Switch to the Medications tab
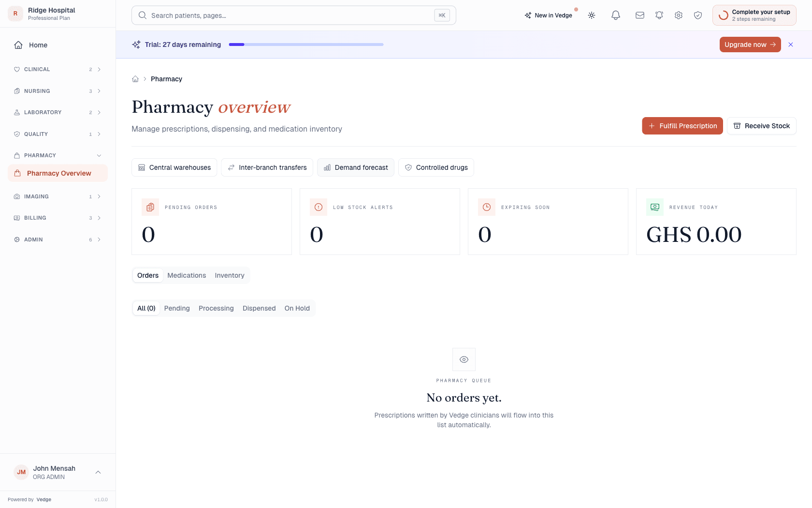Image resolution: width=812 pixels, height=508 pixels. tap(187, 275)
